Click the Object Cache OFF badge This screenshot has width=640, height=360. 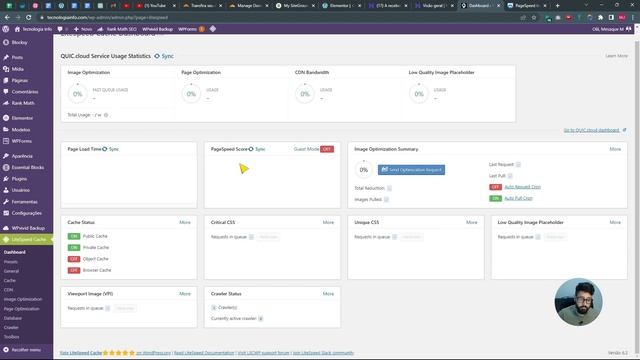(74, 259)
